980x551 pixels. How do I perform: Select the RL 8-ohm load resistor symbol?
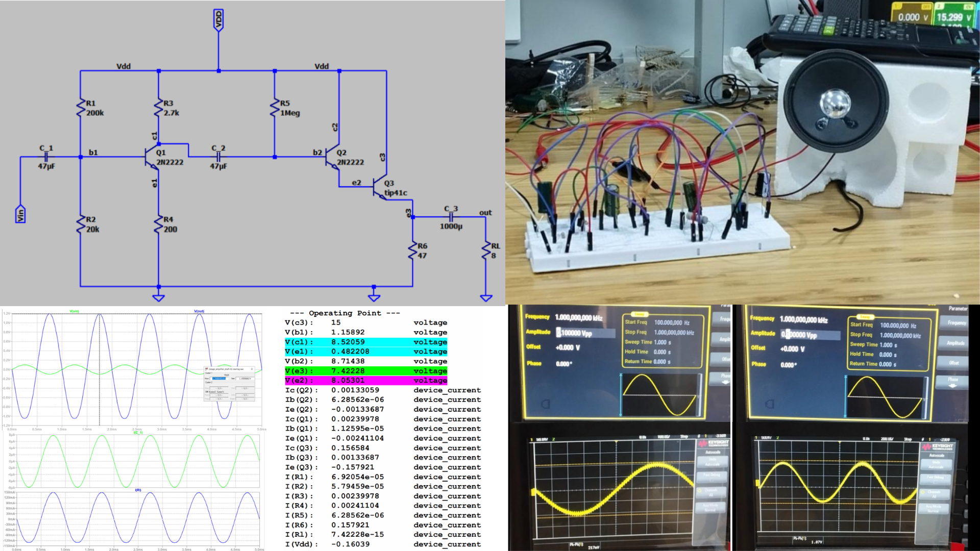coord(486,250)
